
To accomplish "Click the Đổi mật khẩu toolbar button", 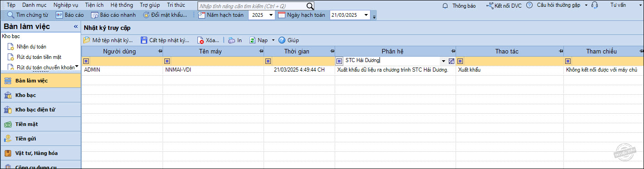I will 165,15.
